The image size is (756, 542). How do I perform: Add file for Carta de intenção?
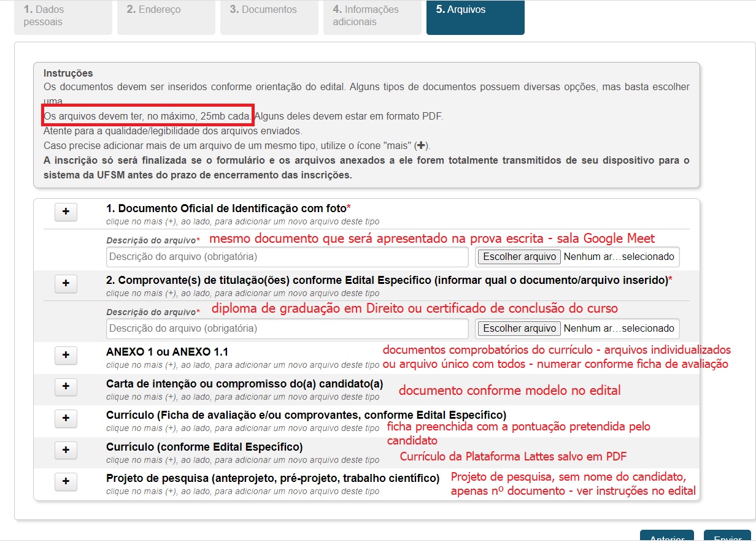[66, 387]
